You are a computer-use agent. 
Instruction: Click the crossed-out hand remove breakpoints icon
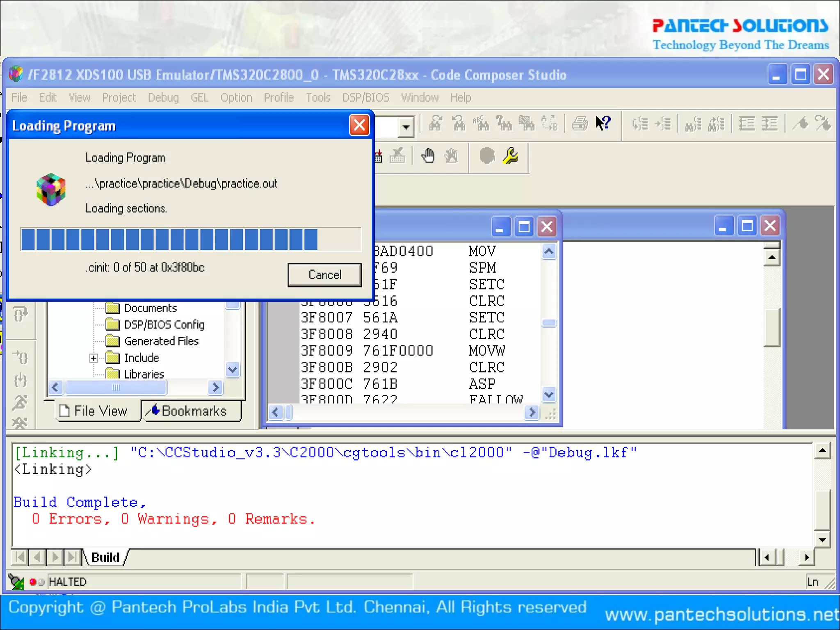(451, 156)
